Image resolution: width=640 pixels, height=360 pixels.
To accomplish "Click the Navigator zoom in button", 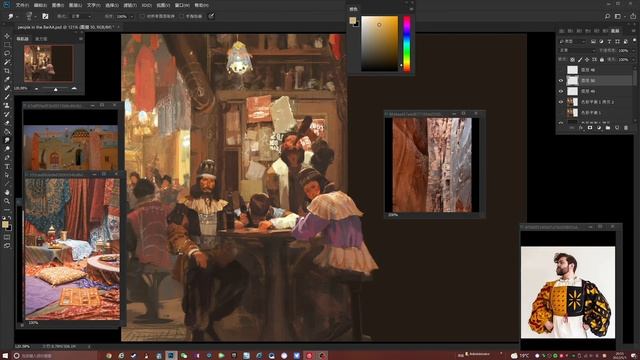I will [74, 88].
